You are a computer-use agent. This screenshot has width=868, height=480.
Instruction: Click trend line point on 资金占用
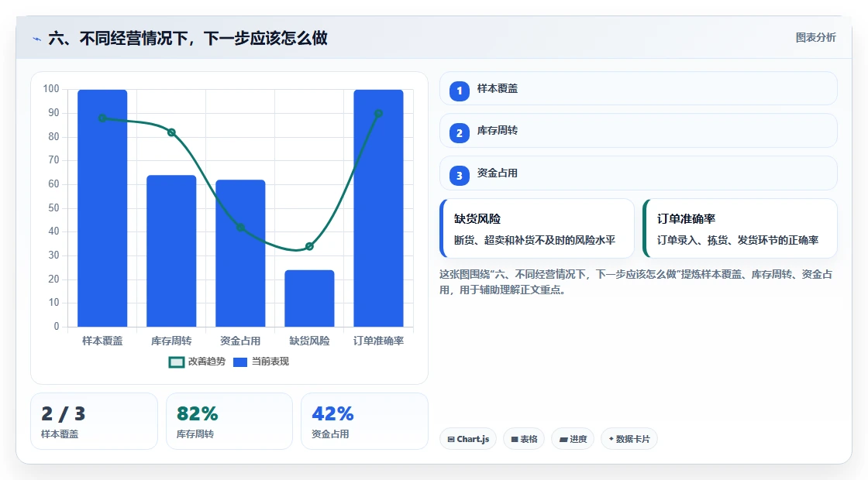coord(240,228)
